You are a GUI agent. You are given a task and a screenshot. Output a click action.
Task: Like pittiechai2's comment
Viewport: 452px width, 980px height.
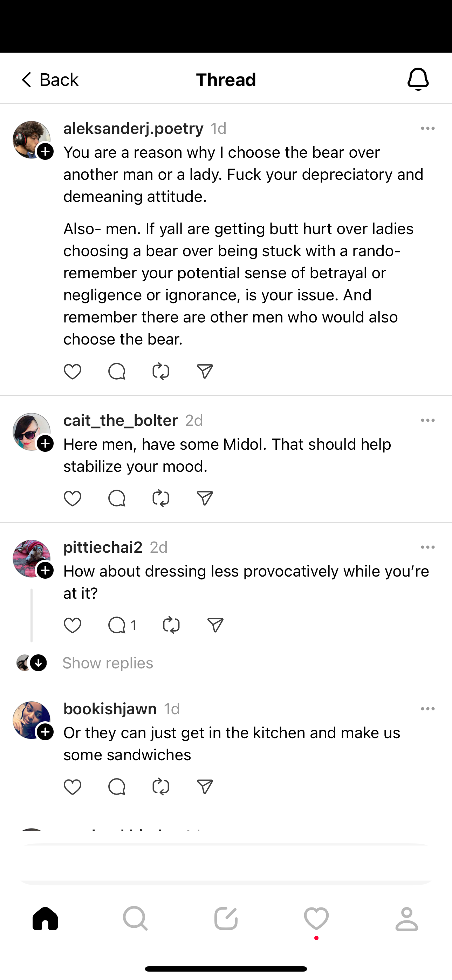pyautogui.click(x=72, y=625)
